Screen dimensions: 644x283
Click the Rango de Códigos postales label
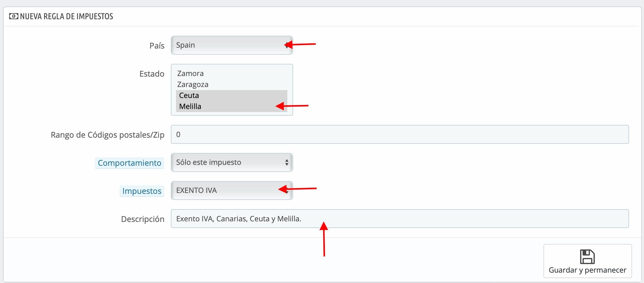(x=108, y=135)
